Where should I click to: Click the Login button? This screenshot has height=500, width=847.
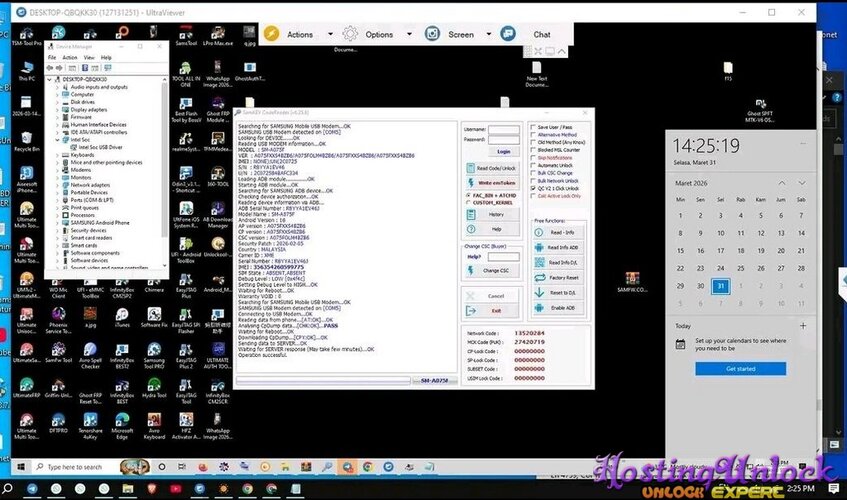(x=503, y=152)
